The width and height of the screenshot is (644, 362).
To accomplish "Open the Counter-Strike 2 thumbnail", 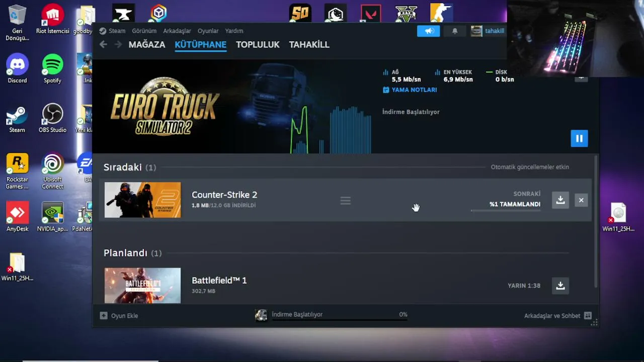I will (142, 200).
